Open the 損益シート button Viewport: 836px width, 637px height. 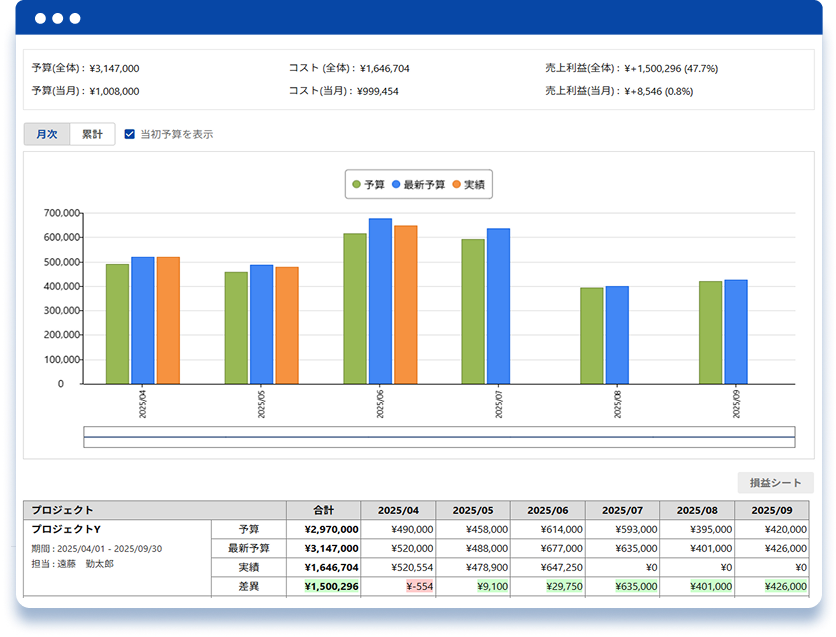(775, 483)
